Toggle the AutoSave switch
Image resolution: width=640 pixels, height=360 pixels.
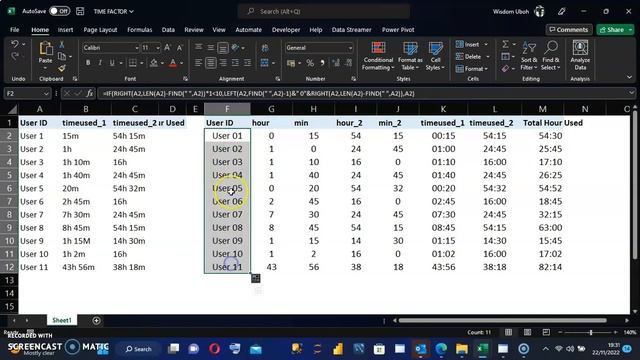pyautogui.click(x=60, y=11)
